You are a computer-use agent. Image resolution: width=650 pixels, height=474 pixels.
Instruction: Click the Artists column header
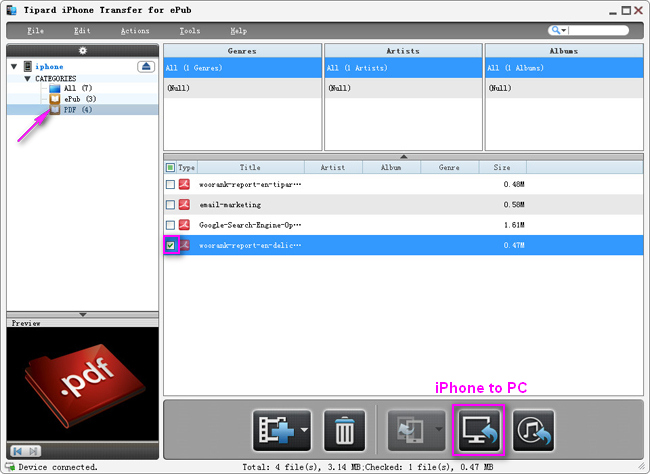[403, 51]
